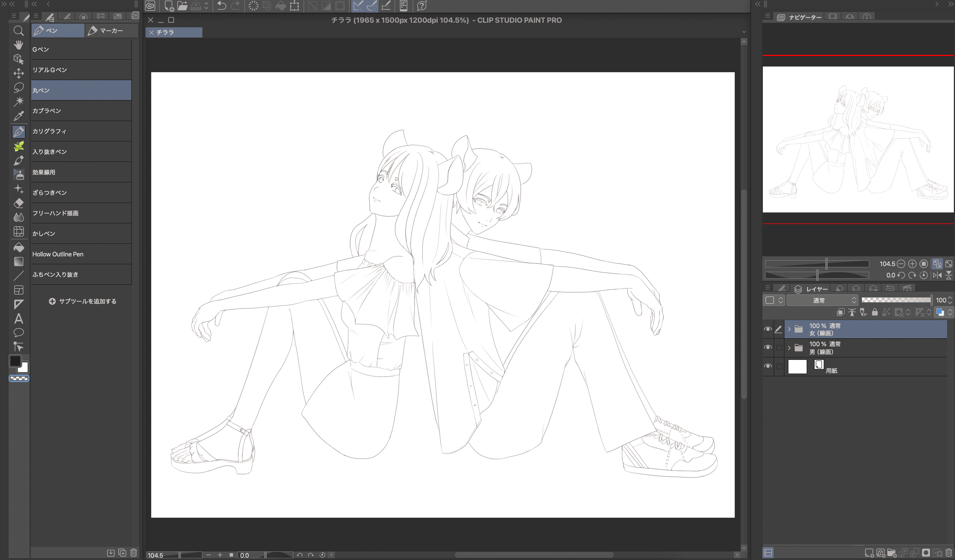Choose the Hand move tool
The height and width of the screenshot is (560, 955).
coord(18,45)
